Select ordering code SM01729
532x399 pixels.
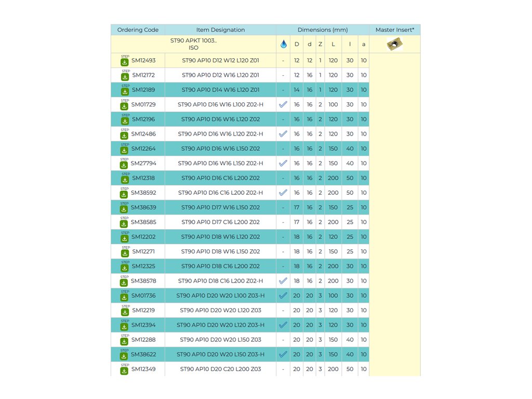point(143,104)
